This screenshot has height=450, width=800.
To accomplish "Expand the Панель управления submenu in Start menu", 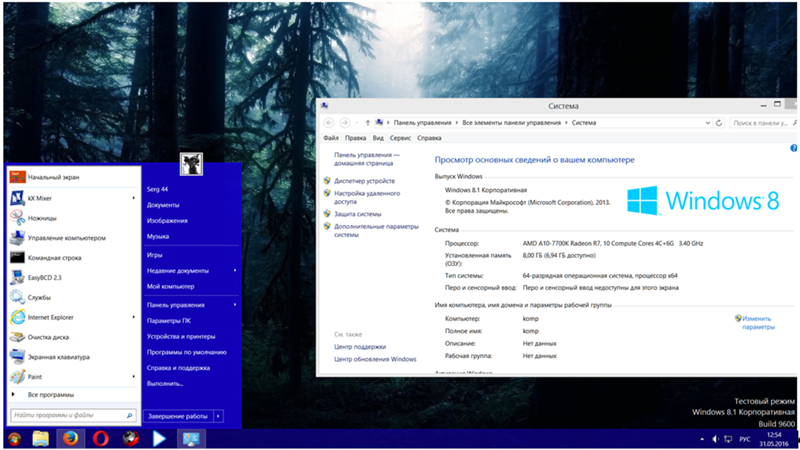I will (x=235, y=304).
